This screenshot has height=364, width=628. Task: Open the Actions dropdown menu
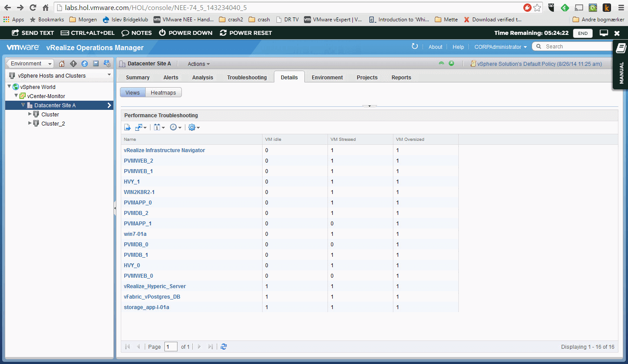pos(198,64)
